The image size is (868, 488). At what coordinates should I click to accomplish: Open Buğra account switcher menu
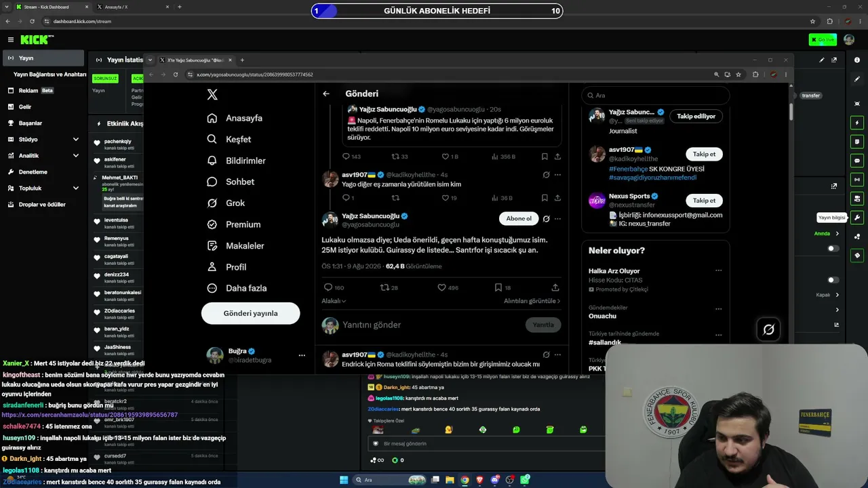click(x=302, y=355)
